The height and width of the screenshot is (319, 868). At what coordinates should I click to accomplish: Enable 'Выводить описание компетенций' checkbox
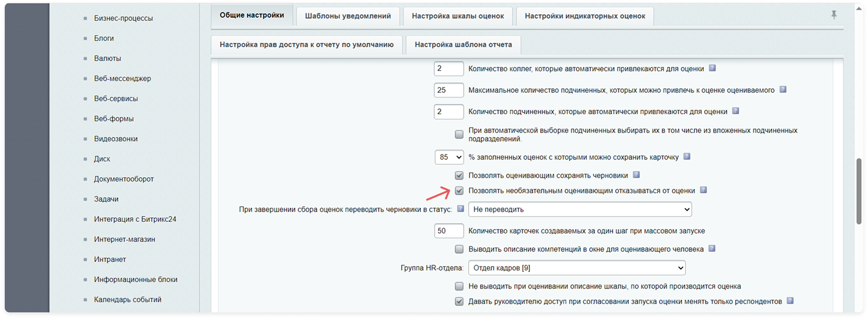click(459, 249)
